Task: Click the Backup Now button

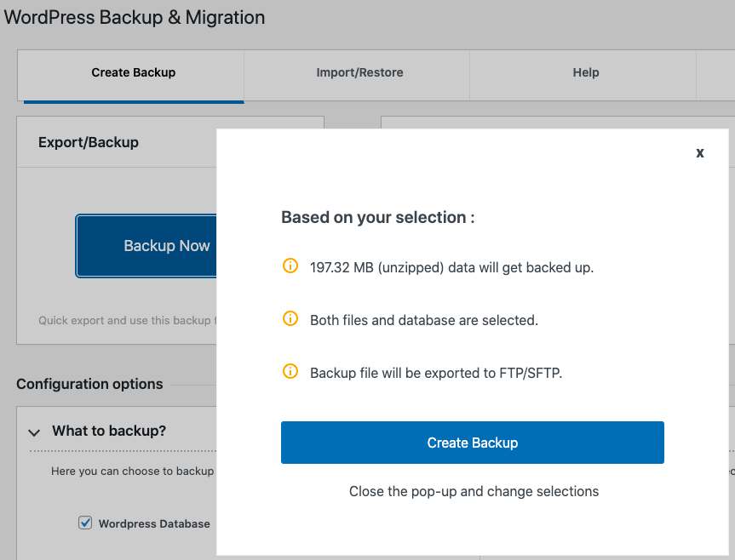Action: pyautogui.click(x=146, y=246)
